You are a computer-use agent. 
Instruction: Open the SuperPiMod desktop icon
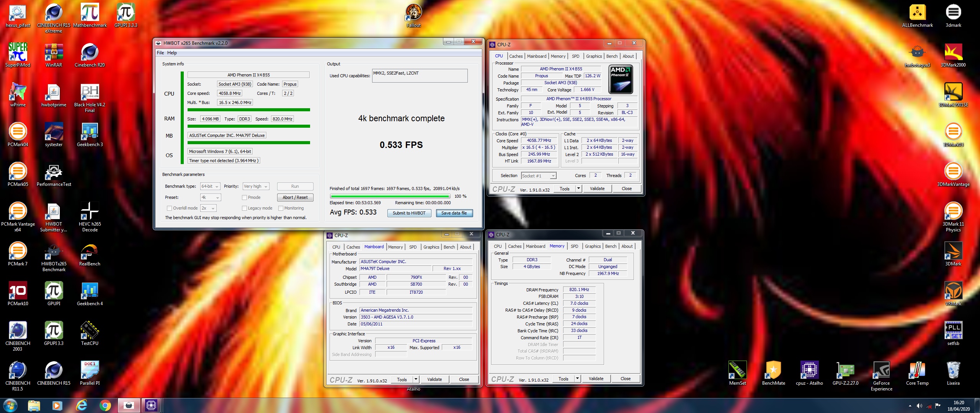18,55
